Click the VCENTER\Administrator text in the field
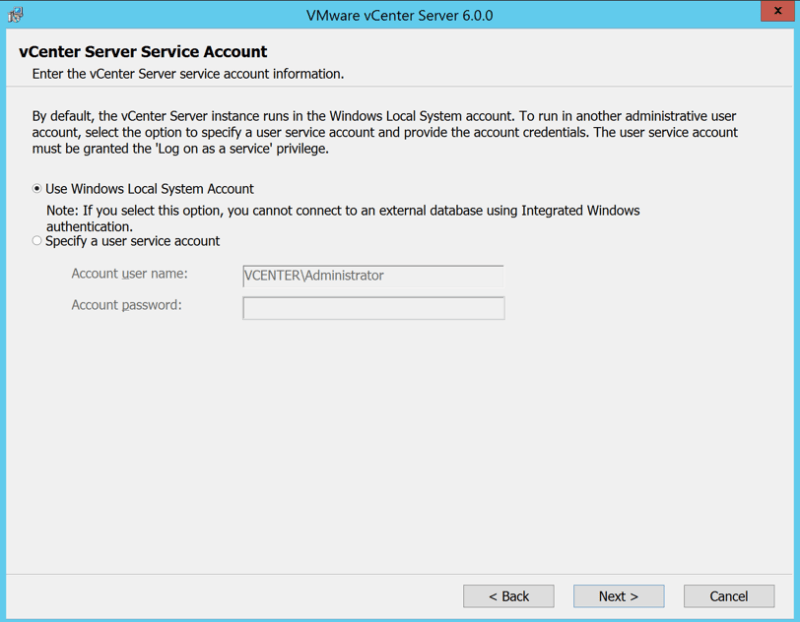 tap(314, 276)
